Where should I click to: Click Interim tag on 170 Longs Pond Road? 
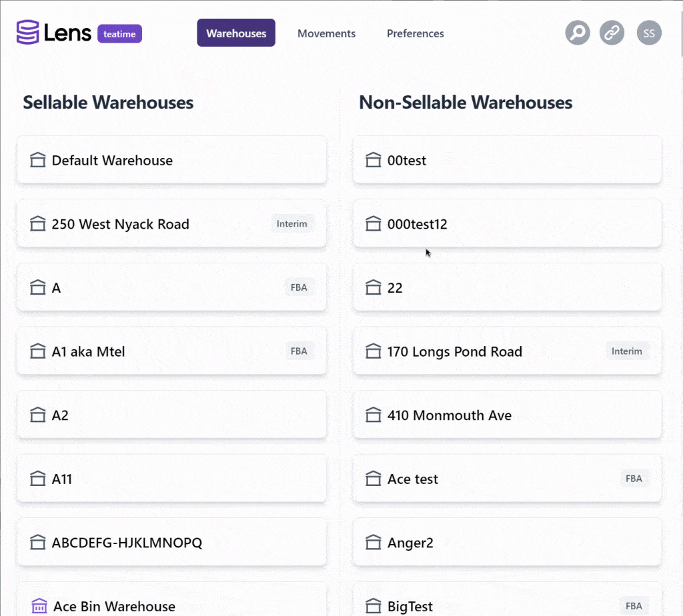pyautogui.click(x=626, y=351)
